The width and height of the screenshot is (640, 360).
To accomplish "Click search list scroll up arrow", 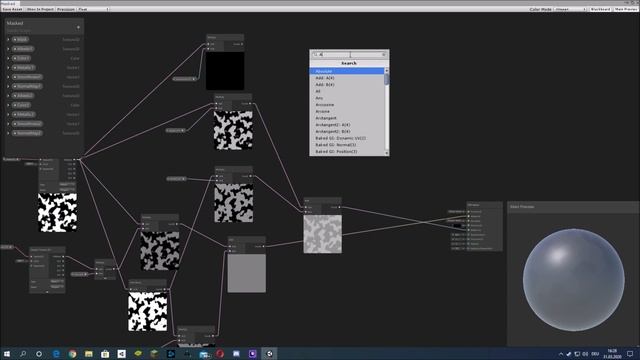I will point(387,71).
